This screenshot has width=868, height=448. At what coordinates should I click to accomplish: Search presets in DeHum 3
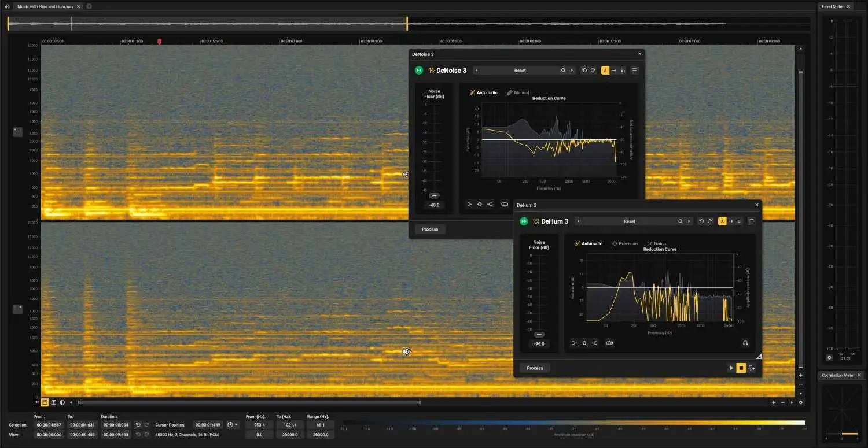pos(681,221)
